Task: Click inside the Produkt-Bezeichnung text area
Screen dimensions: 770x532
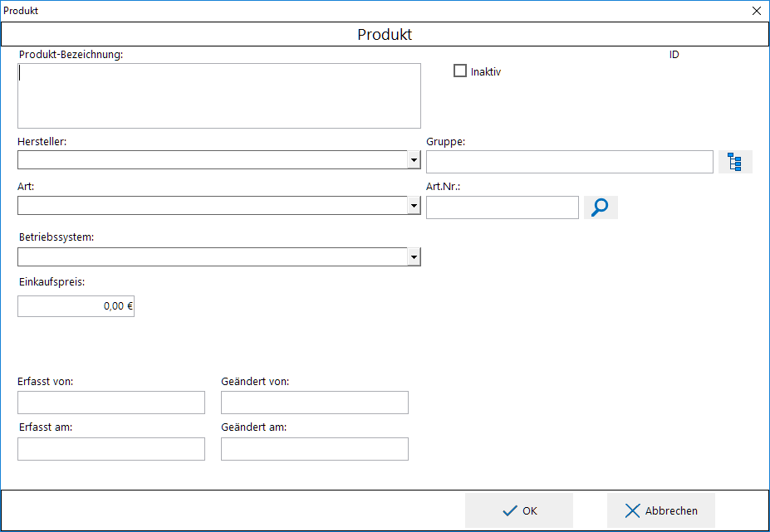Action: click(218, 94)
